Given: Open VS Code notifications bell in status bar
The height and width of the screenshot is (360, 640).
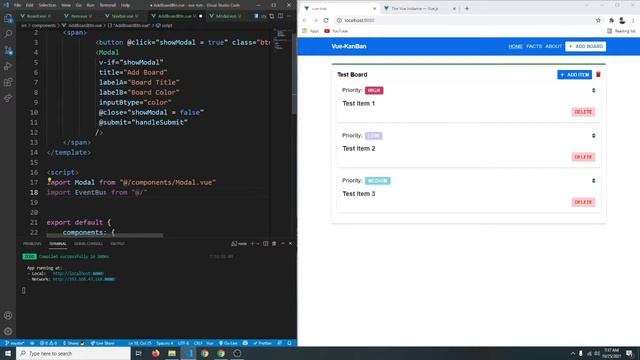Looking at the screenshot, I should click(289, 343).
